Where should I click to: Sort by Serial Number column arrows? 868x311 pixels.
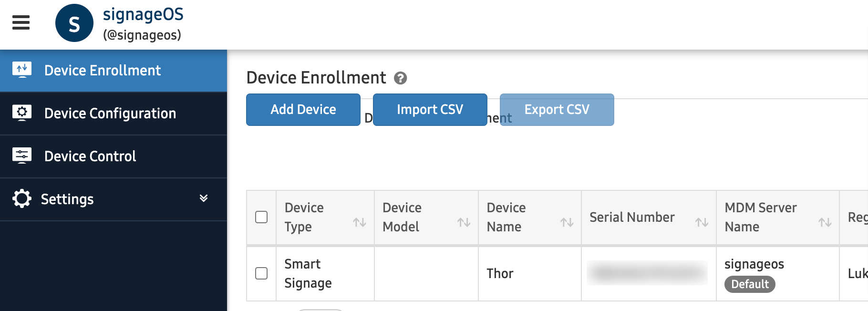coord(701,222)
